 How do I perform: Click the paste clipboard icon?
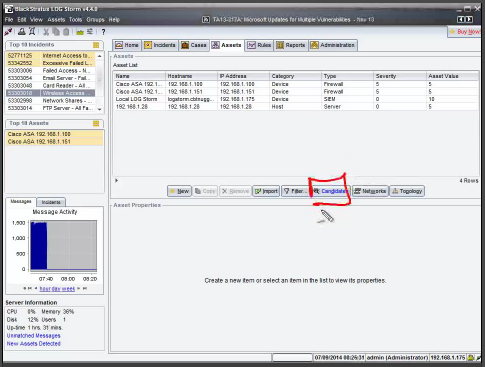66,32
